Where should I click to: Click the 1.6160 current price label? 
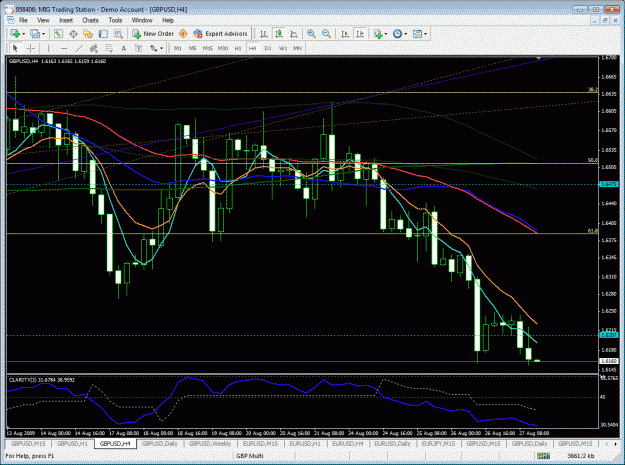609,361
